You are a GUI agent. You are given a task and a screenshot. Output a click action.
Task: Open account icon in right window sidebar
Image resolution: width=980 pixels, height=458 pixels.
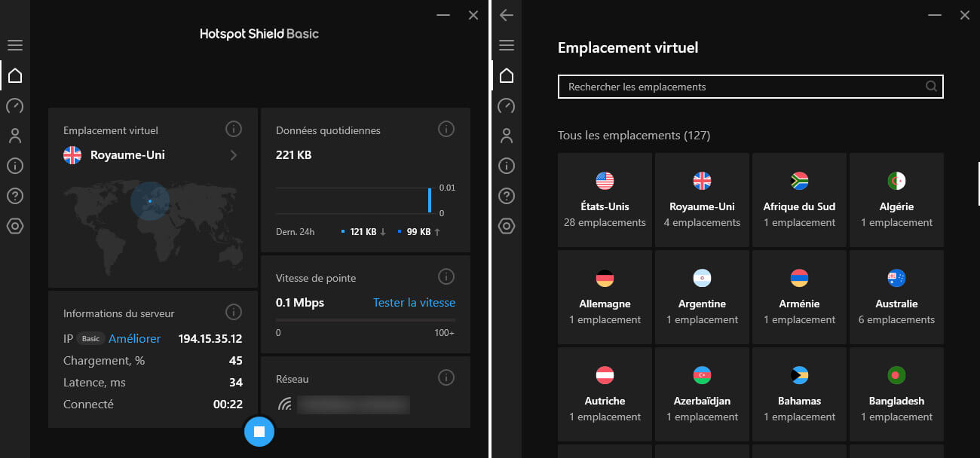[x=507, y=136]
